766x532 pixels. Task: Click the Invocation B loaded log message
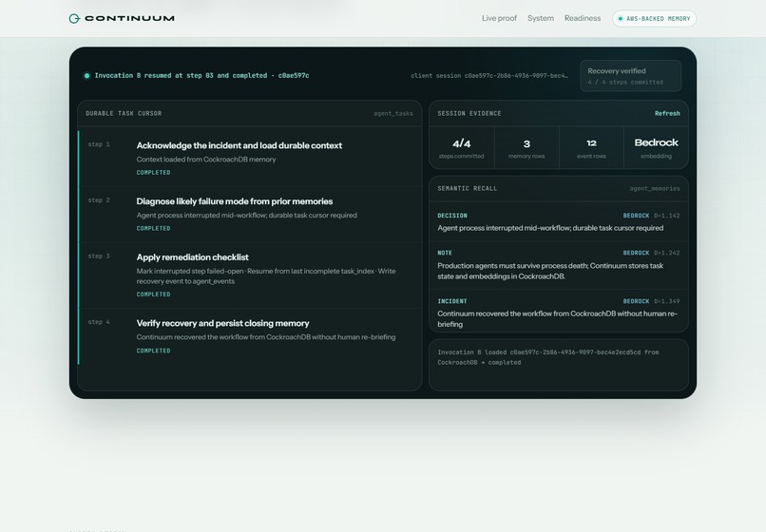(x=548, y=357)
